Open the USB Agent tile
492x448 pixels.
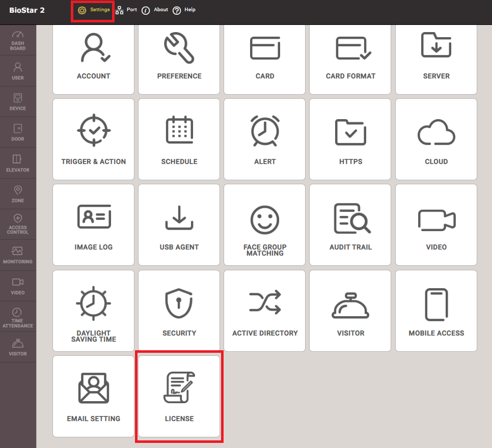click(x=179, y=225)
